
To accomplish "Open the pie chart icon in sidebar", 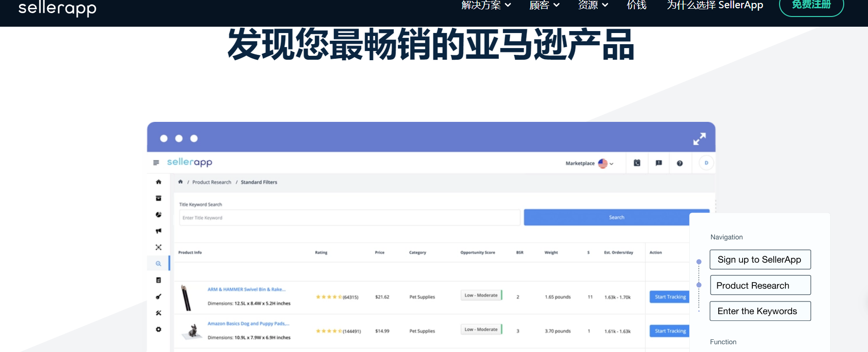I will 158,215.
